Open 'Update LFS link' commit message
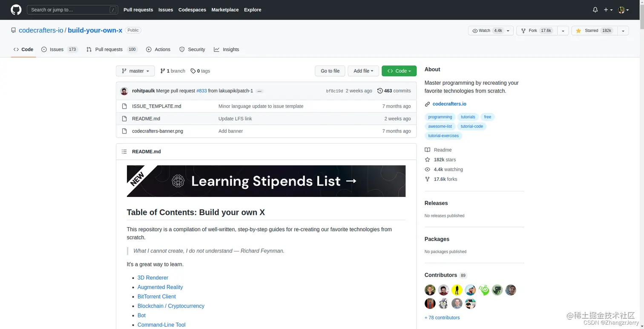The width and height of the screenshot is (644, 329). click(235, 118)
